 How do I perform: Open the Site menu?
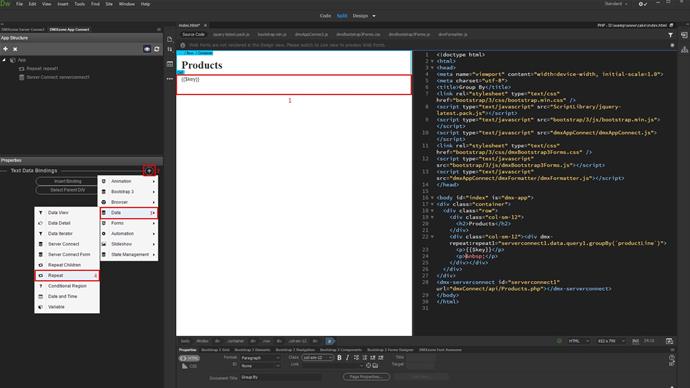click(x=109, y=4)
